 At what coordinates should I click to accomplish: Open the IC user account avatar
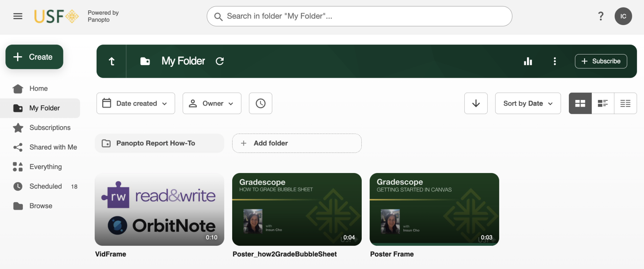[623, 16]
